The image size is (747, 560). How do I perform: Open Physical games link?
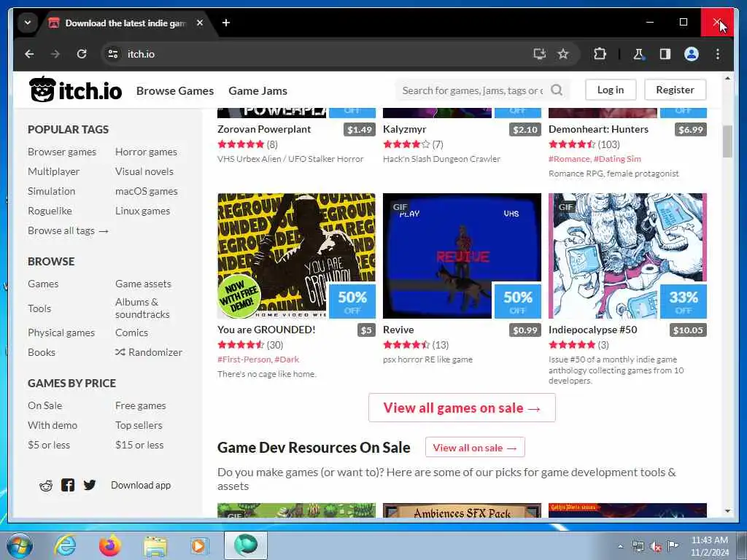point(61,332)
